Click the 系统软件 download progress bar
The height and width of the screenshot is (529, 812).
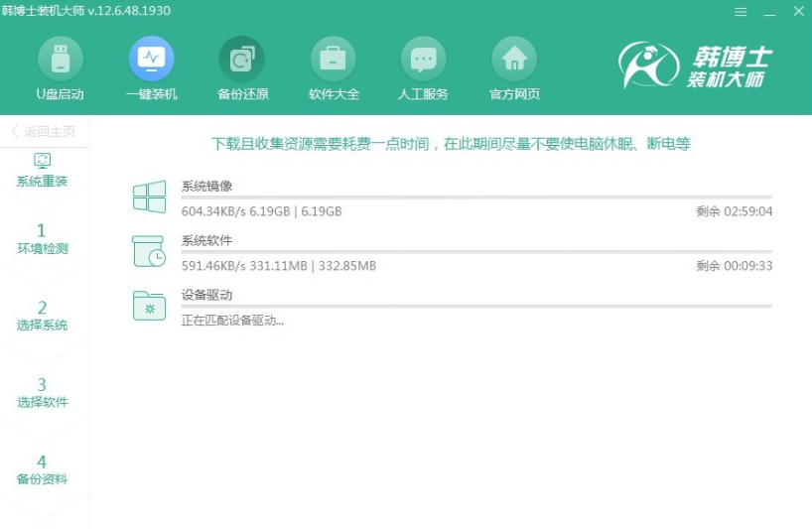click(476, 252)
